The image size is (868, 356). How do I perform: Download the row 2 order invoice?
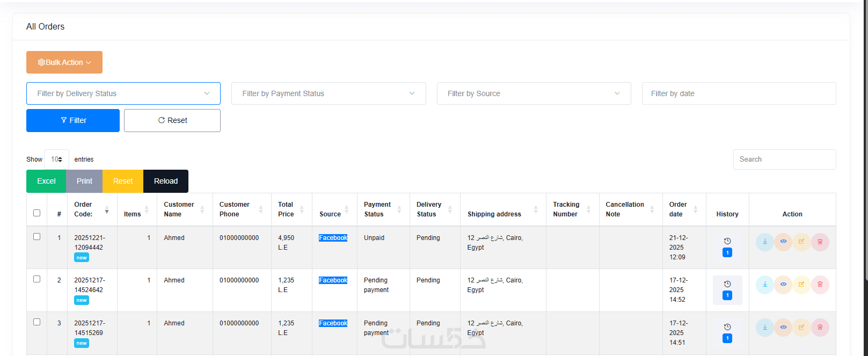764,285
